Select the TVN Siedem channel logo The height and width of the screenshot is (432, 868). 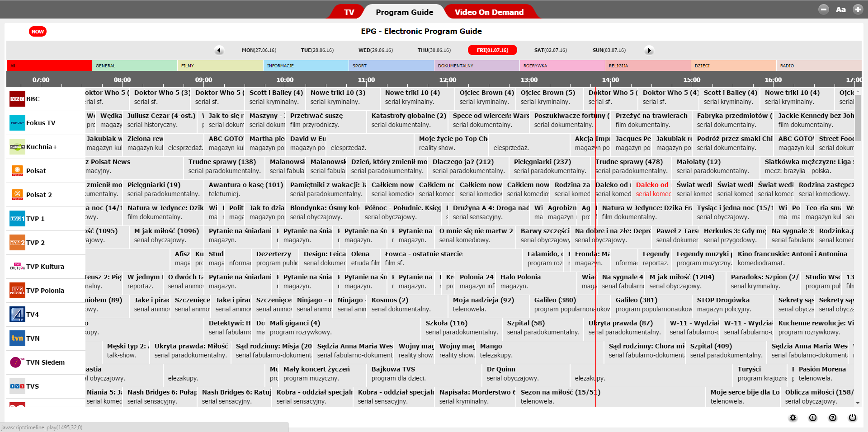(x=17, y=362)
